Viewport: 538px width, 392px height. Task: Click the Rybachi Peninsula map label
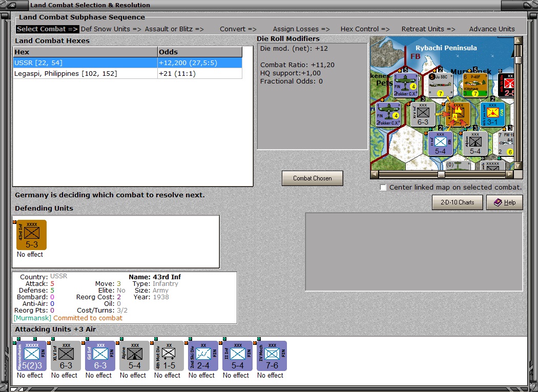click(446, 48)
